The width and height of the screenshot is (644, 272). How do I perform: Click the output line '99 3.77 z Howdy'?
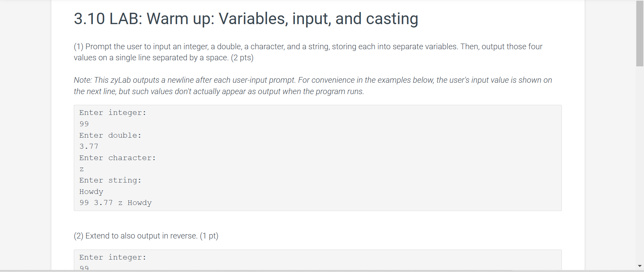[x=115, y=203]
